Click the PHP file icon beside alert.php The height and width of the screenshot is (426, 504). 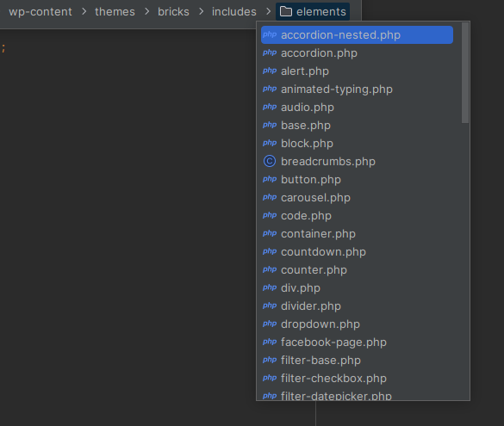coord(270,71)
